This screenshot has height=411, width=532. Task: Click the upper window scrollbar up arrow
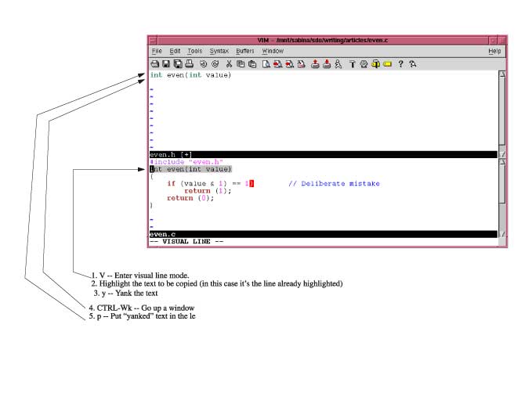[x=502, y=75]
